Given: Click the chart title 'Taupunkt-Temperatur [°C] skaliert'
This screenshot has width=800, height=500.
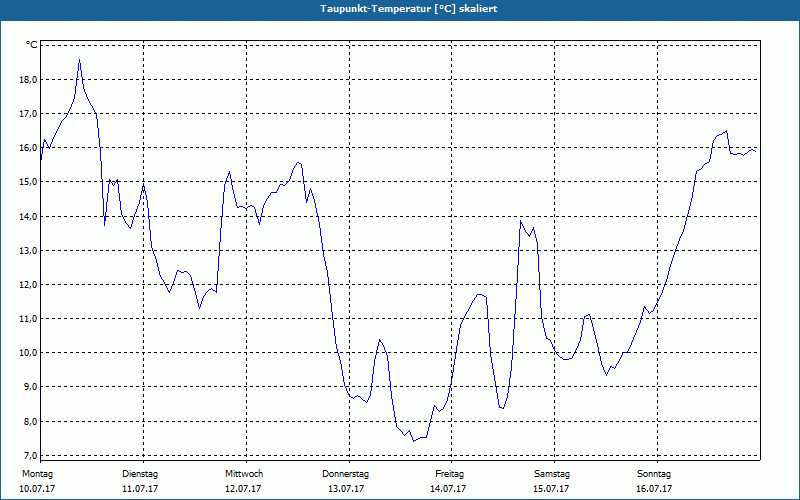Looking at the screenshot, I should coord(409,9).
